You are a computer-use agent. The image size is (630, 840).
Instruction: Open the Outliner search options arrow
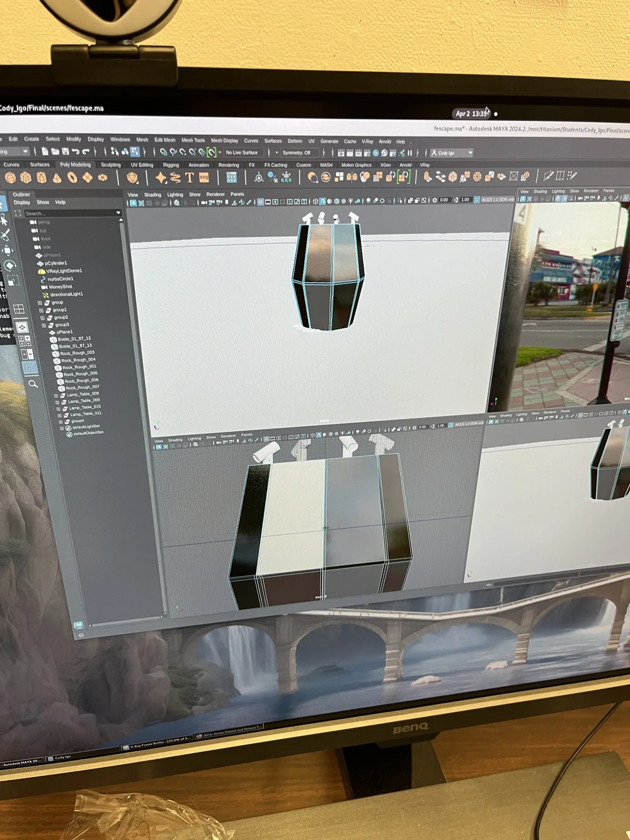pos(118,213)
